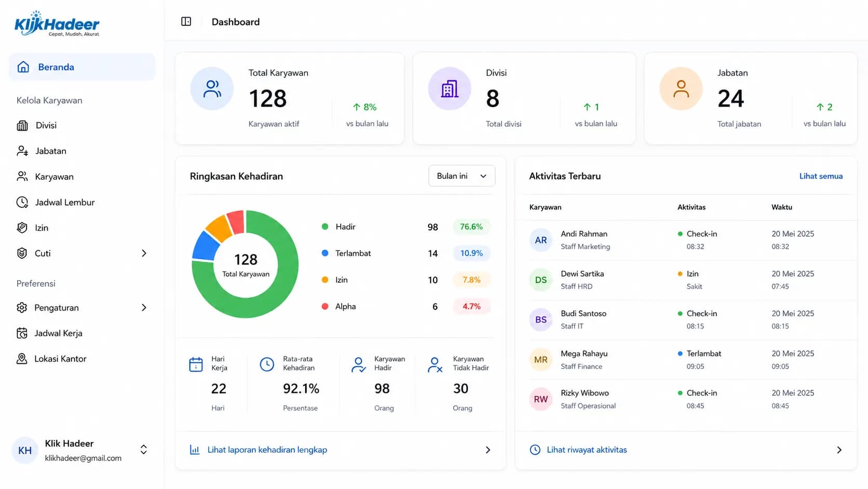The width and height of the screenshot is (868, 489).
Task: Click the Jadwal Kerja calendar icon
Action: 22,333
